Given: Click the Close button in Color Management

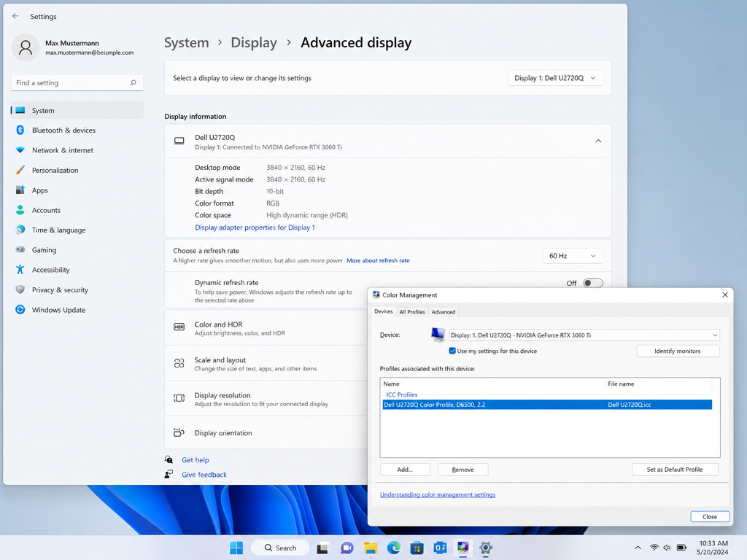Looking at the screenshot, I should pos(710,517).
